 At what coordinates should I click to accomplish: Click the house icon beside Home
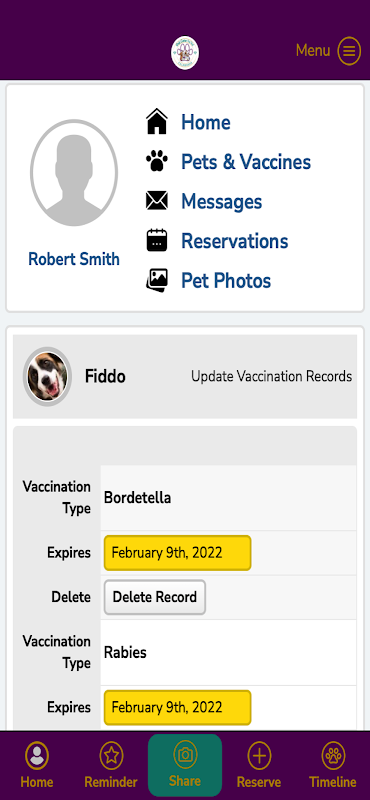[157, 122]
